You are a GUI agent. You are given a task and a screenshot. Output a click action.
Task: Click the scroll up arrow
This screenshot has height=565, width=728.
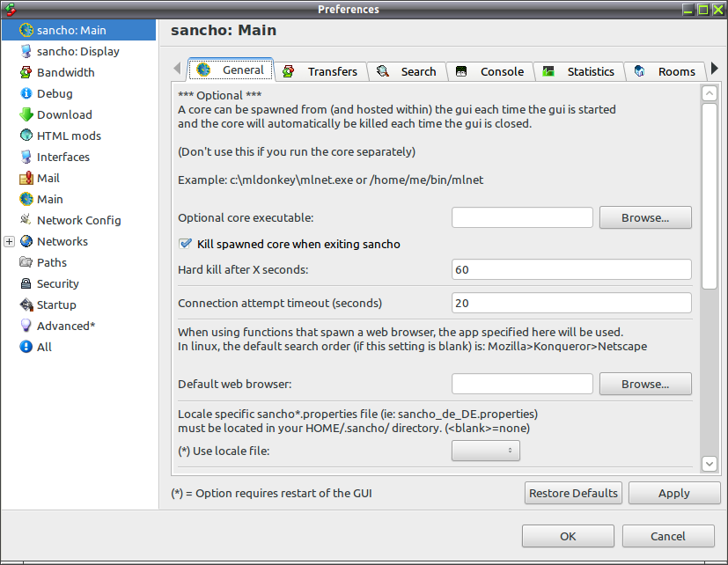point(710,93)
